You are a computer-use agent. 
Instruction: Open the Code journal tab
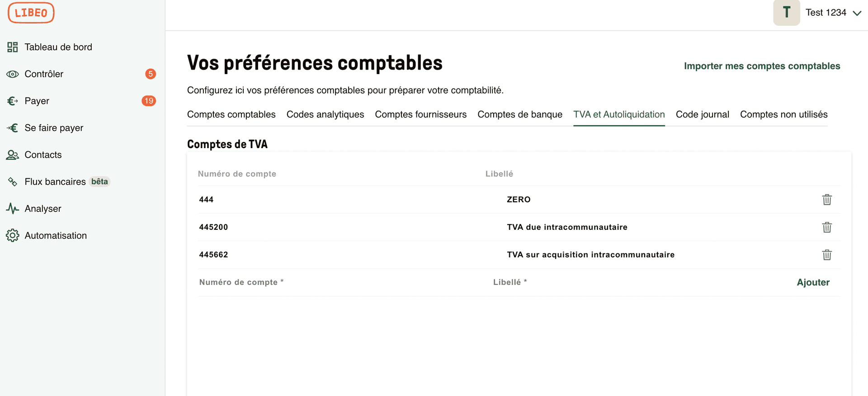pos(702,114)
